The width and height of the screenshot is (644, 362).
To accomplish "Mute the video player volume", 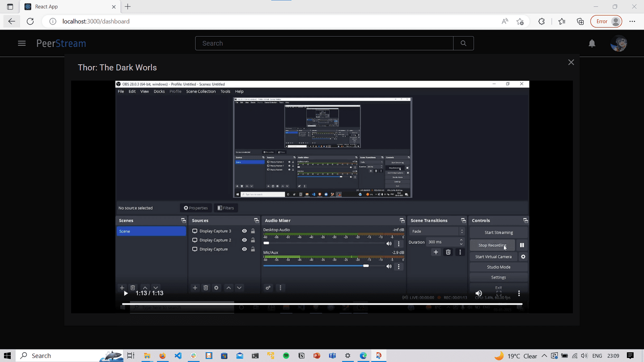I will coord(479,293).
